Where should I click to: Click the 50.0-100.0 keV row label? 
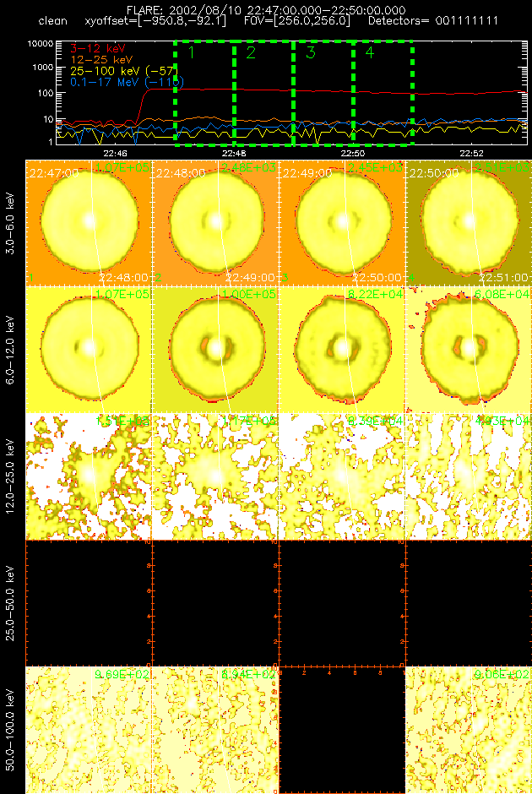[x=10, y=730]
